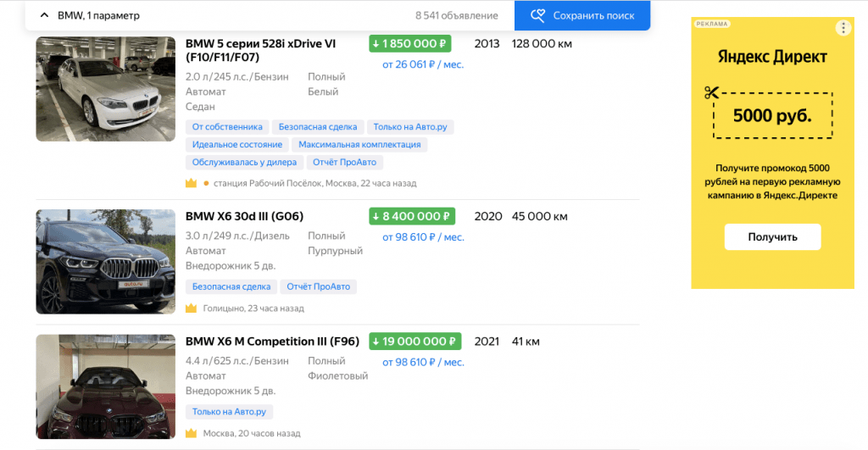Click 2.0 л/245 л.с./Бензин engine spec
Viewport: 868px width, 450px height.
(x=237, y=77)
